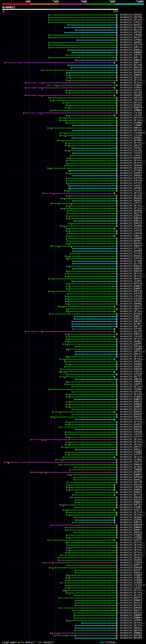Open hit UniRef100_Q9FX80
146x644 pixels.
coord(131,32)
